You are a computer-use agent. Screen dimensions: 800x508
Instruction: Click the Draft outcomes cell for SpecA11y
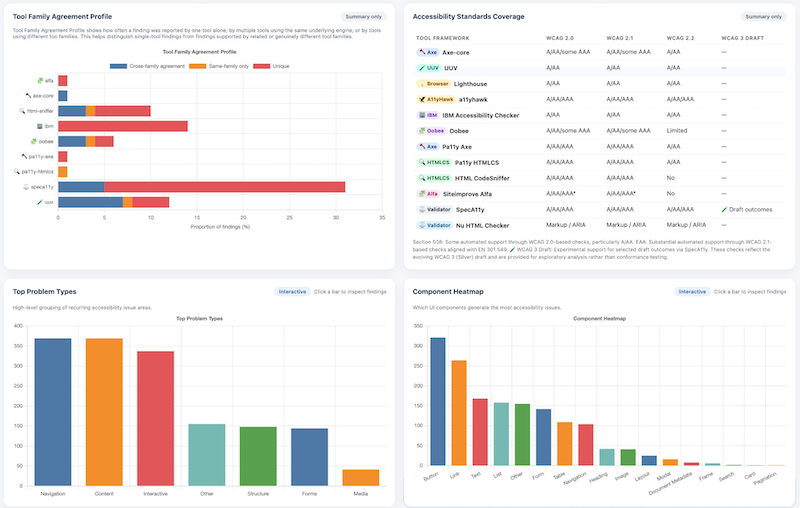(x=746, y=210)
